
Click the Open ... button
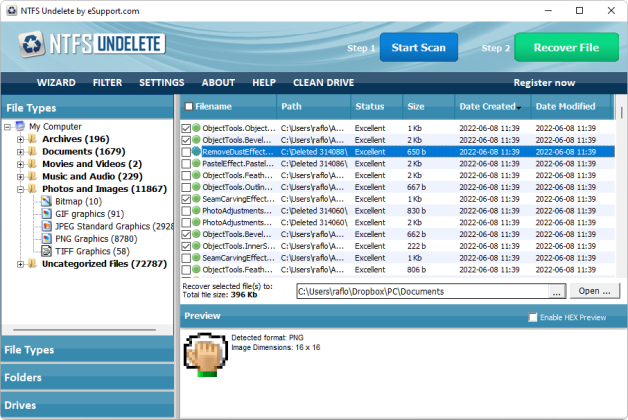pos(594,291)
